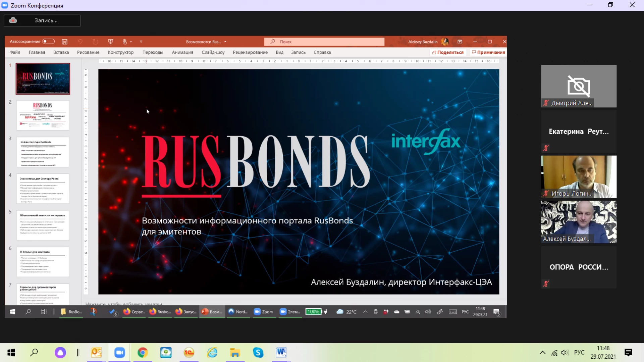Select slide 3 Инфраструктура RusBonds thumbnail
Screen dimensions: 644x362
point(43,152)
